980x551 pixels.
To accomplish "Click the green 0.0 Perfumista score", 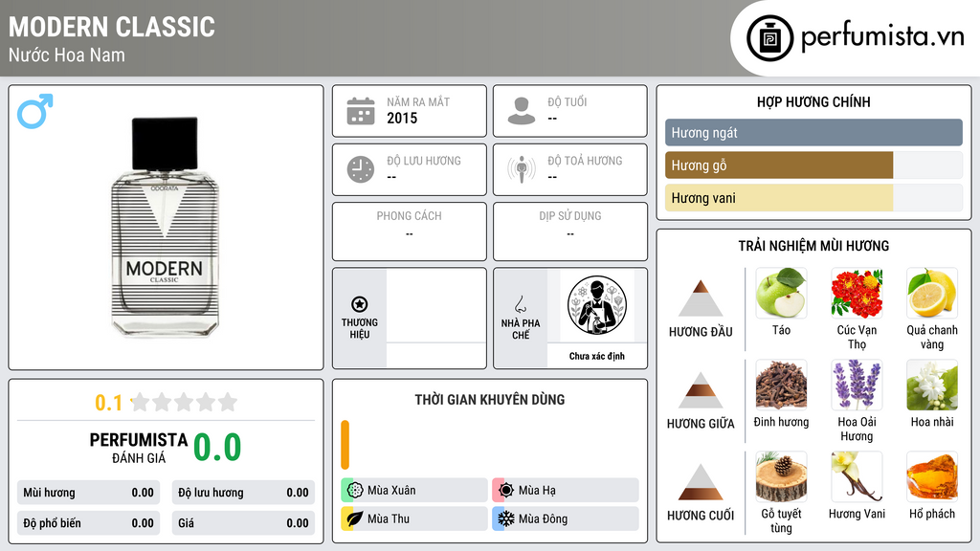I will coord(217,448).
